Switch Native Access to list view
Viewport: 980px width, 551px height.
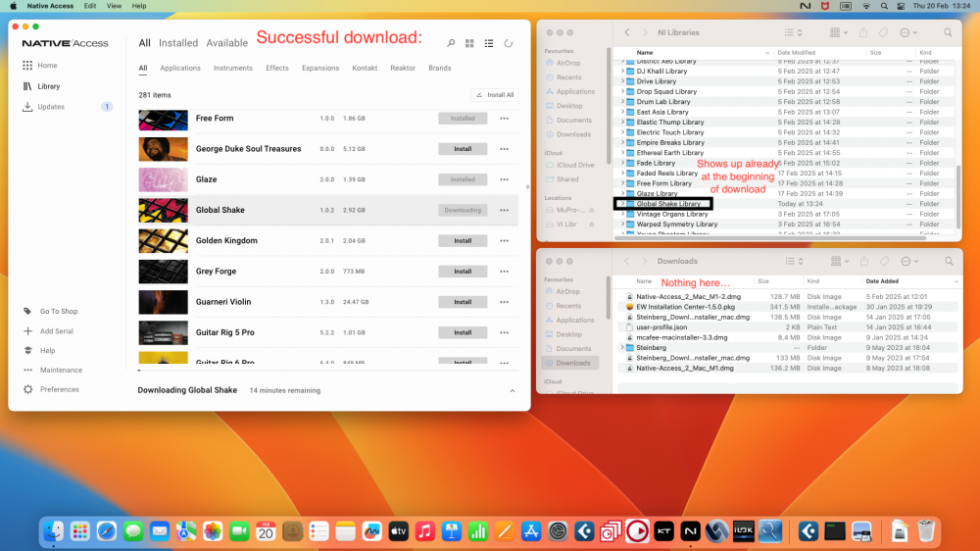pos(489,43)
